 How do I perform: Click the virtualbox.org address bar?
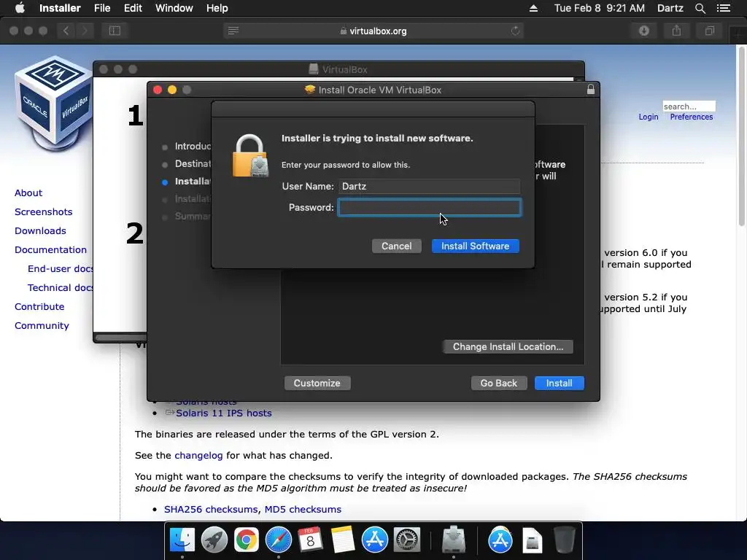[373, 31]
